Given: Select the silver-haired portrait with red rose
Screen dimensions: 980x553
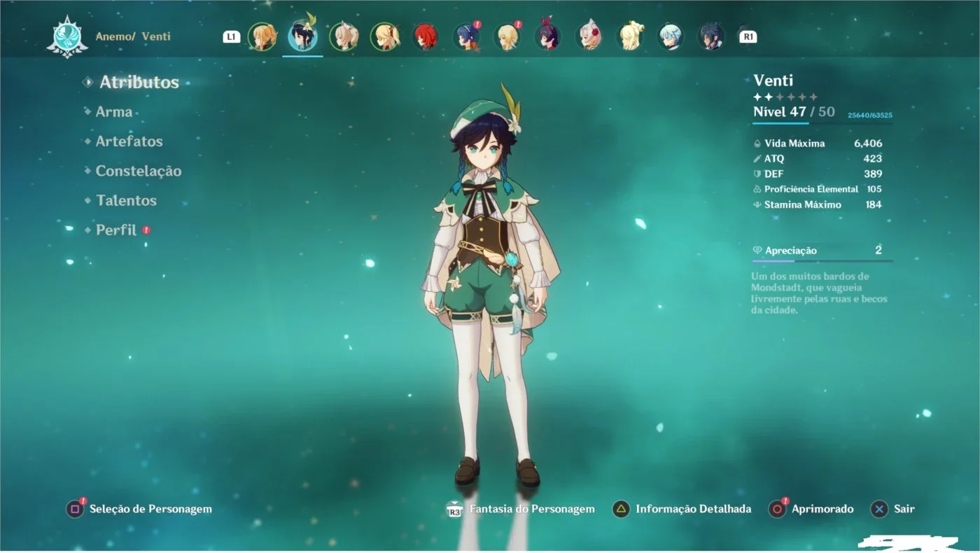Looking at the screenshot, I should click(589, 36).
